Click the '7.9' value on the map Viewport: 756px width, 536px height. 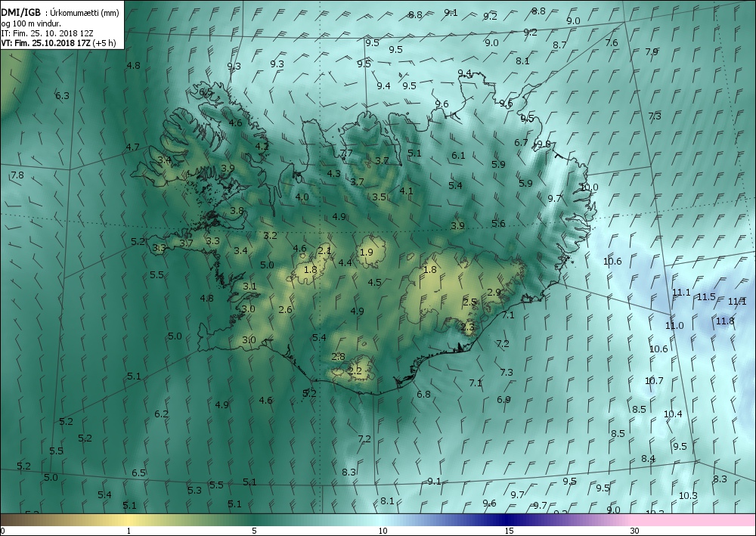[x=652, y=51]
